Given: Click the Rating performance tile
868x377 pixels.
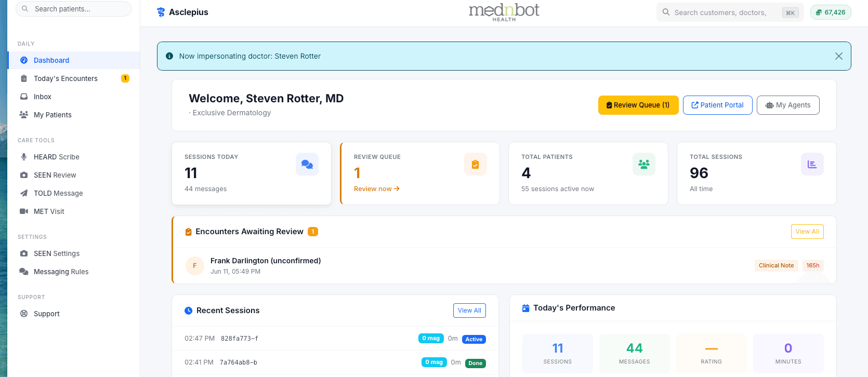Looking at the screenshot, I should pyautogui.click(x=712, y=354).
